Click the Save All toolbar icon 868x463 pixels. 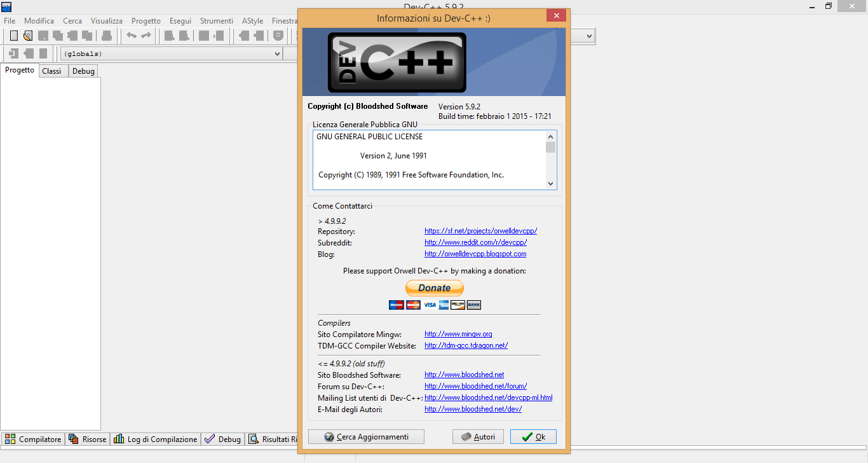58,36
